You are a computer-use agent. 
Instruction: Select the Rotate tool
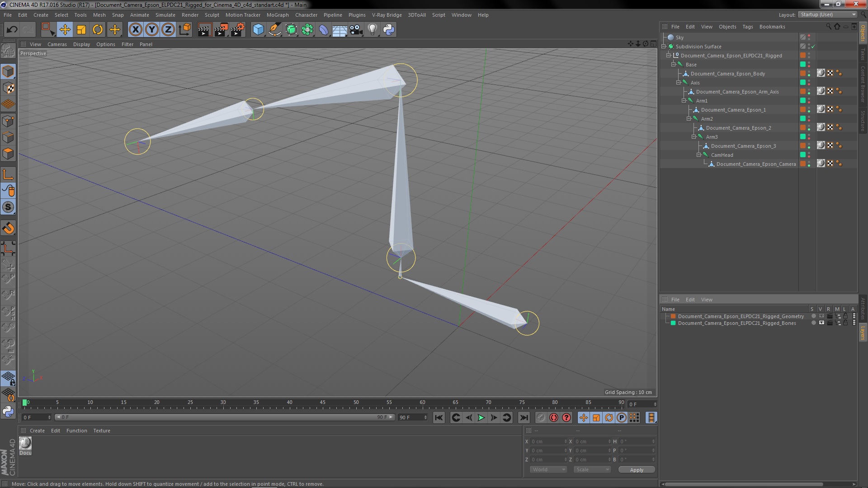98,30
